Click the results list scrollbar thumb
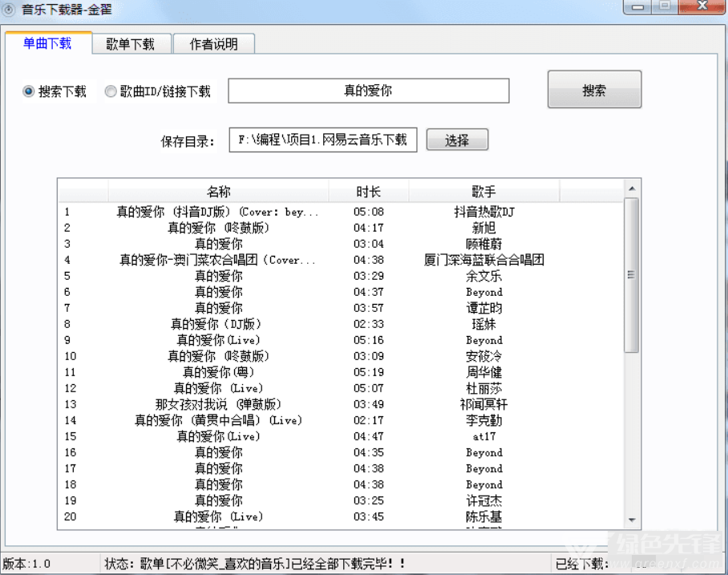 pyautogui.click(x=632, y=275)
